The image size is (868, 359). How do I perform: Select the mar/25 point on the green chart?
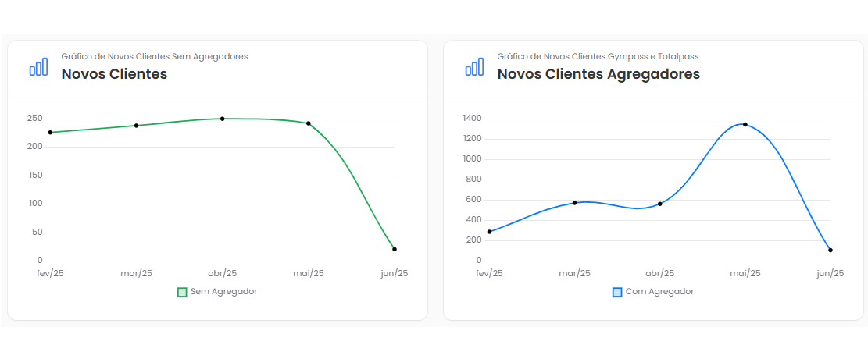click(136, 126)
